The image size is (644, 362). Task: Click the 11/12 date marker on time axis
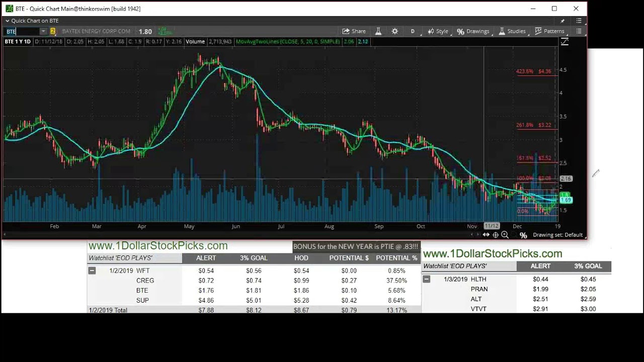point(492,226)
